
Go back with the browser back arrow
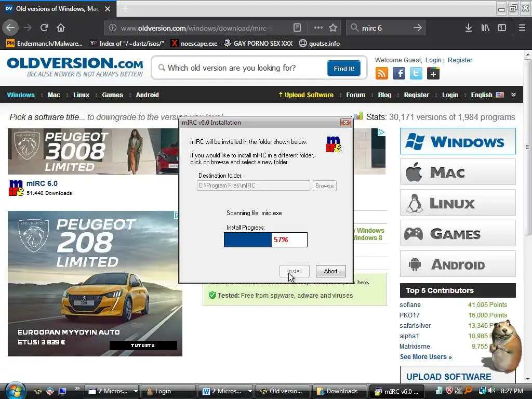10,28
